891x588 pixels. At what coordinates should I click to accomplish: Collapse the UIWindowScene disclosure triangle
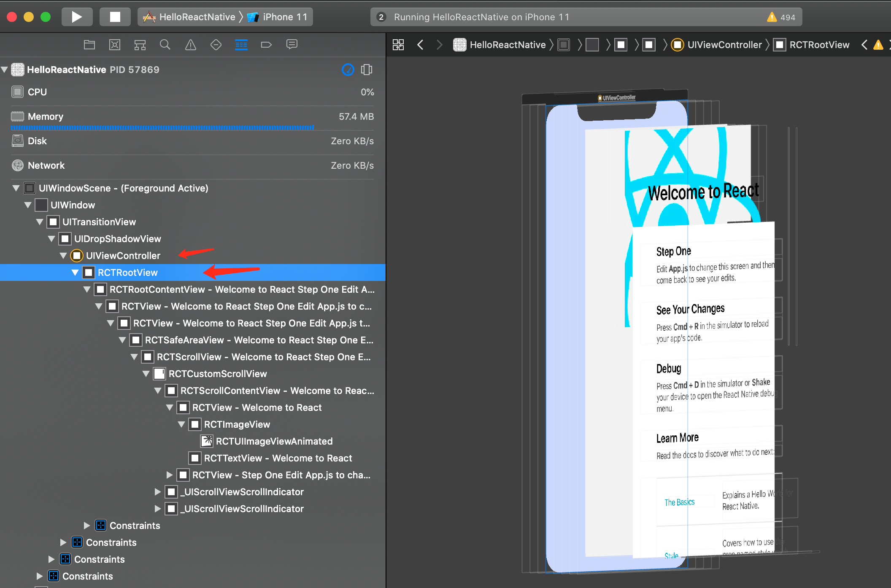point(16,188)
